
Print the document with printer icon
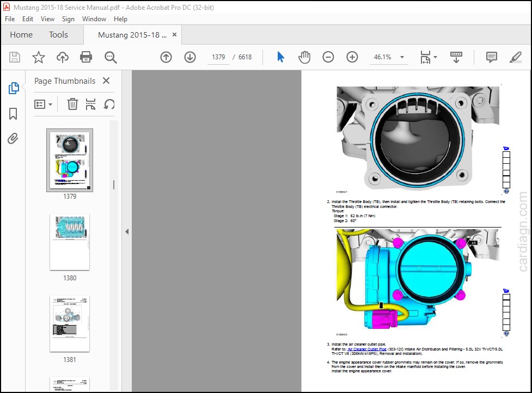click(x=86, y=57)
